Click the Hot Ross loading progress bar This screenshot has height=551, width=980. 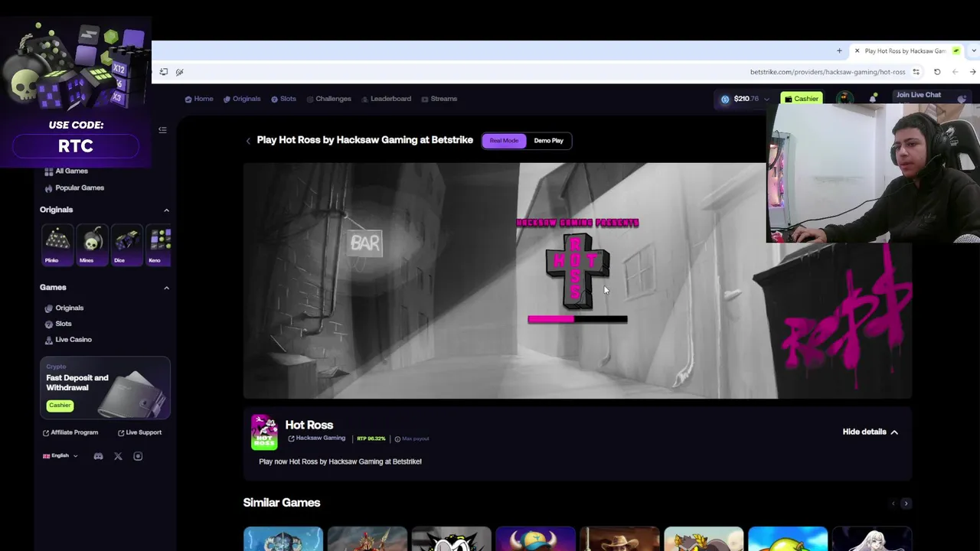tap(577, 319)
